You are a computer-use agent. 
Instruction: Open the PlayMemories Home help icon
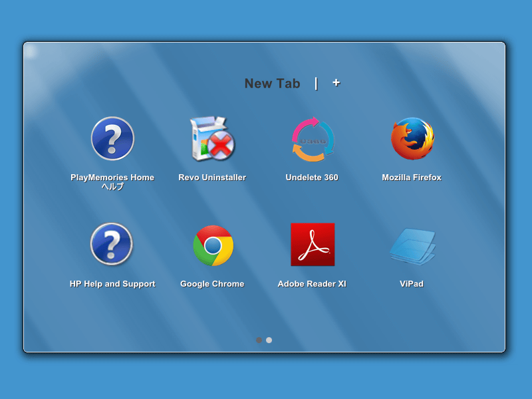click(112, 138)
